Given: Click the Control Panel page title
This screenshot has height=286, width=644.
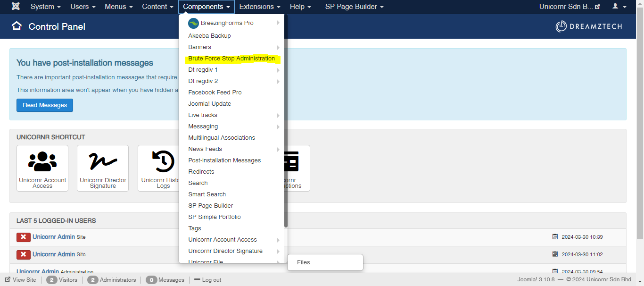Looking at the screenshot, I should point(57,26).
